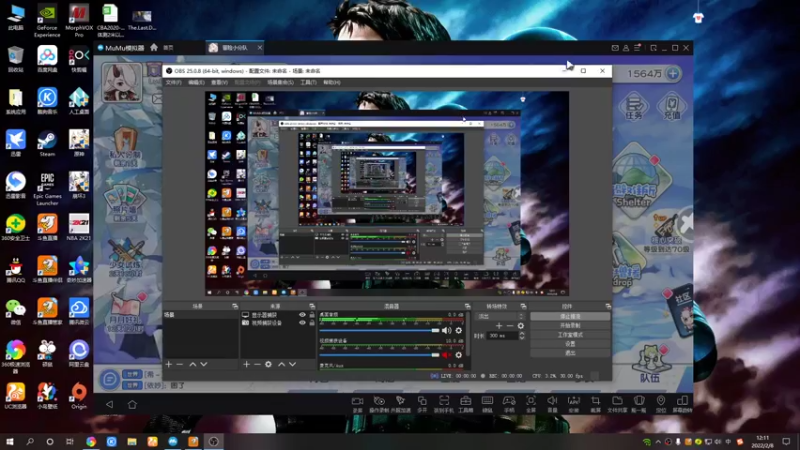
Task: Open OBS Scene Collection menu
Action: pyautogui.click(x=281, y=82)
